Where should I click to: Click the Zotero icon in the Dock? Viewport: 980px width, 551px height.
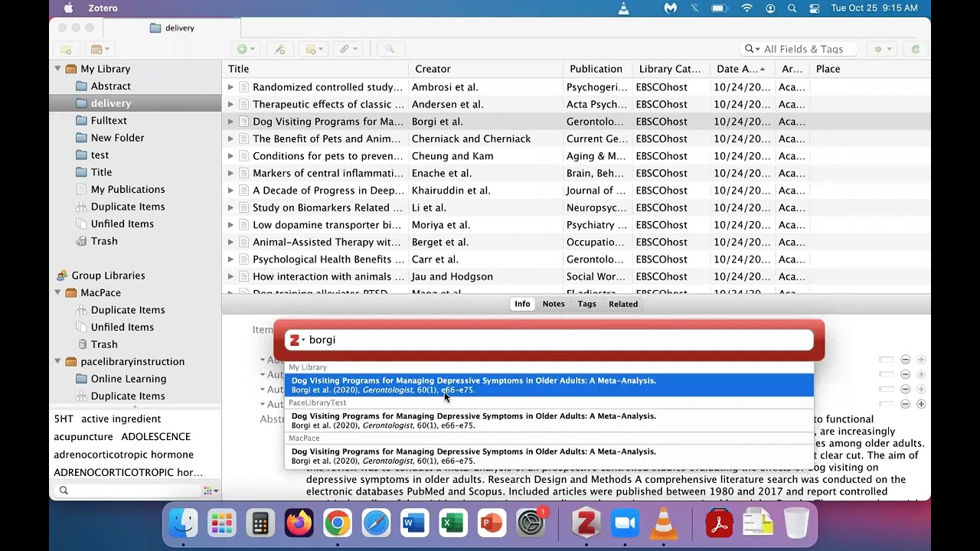(x=586, y=523)
